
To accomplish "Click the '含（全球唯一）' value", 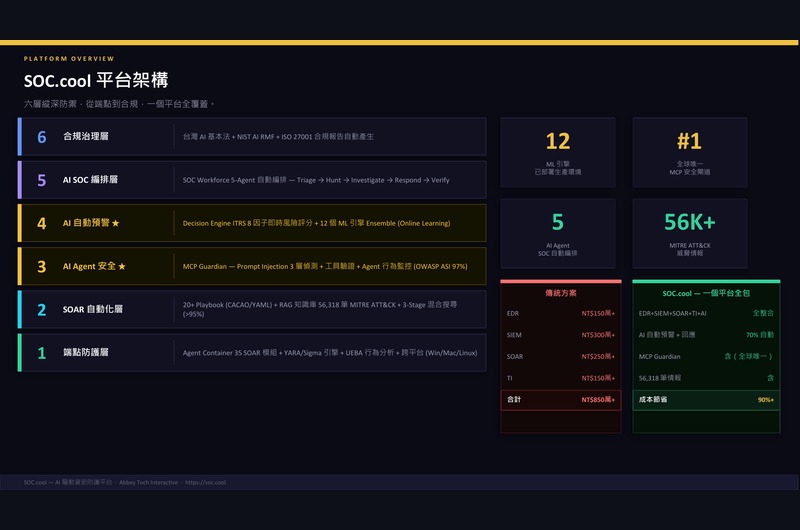I will click(x=748, y=357).
